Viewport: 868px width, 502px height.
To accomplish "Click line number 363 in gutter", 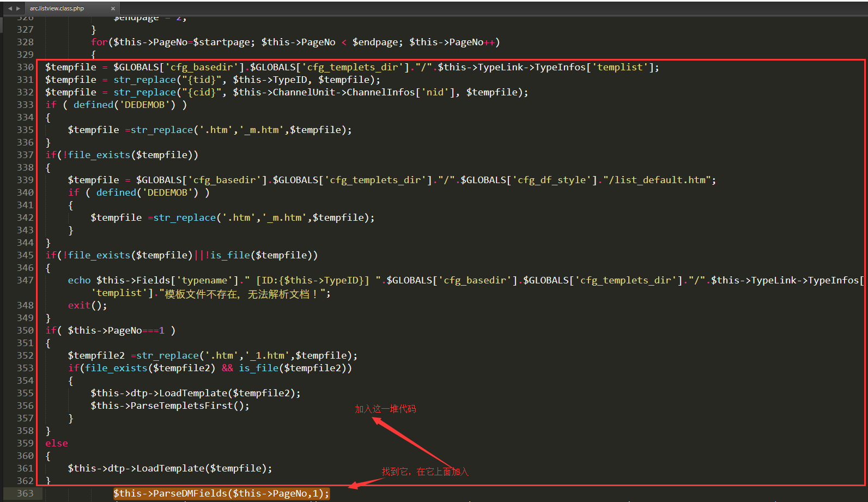I will [x=25, y=493].
